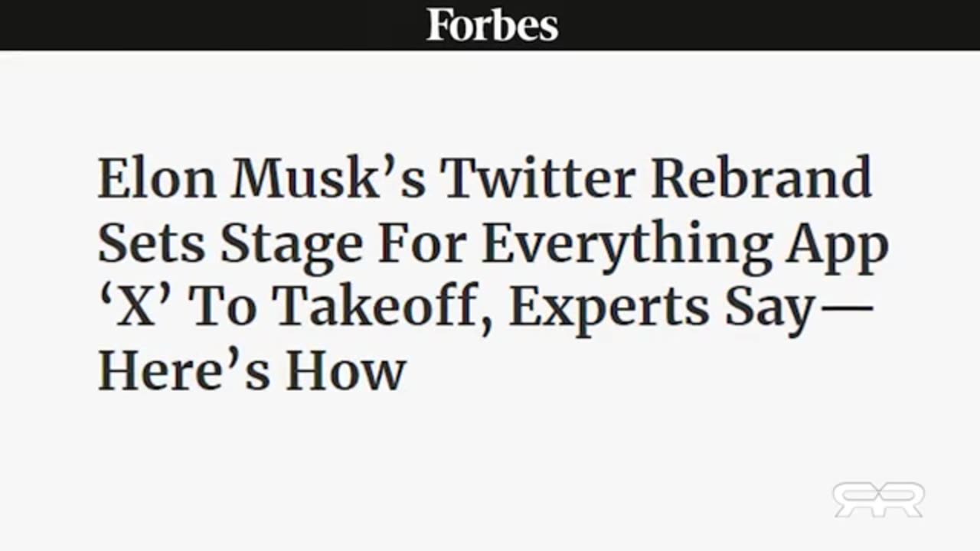The height and width of the screenshot is (551, 980).
Task: Select the word 'Experts' in headline
Action: tap(607, 309)
